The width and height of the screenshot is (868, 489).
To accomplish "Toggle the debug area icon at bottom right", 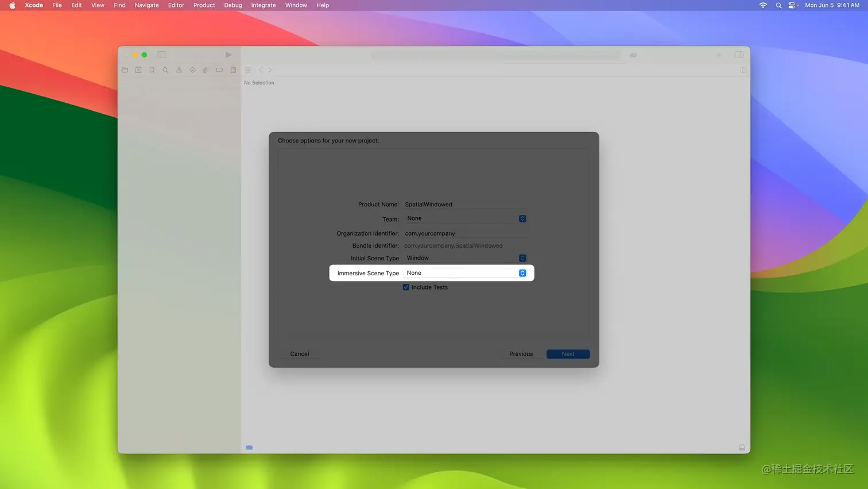I will click(742, 448).
